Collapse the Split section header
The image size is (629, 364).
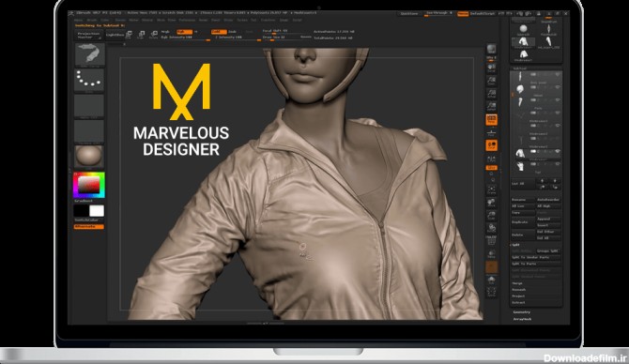515,245
